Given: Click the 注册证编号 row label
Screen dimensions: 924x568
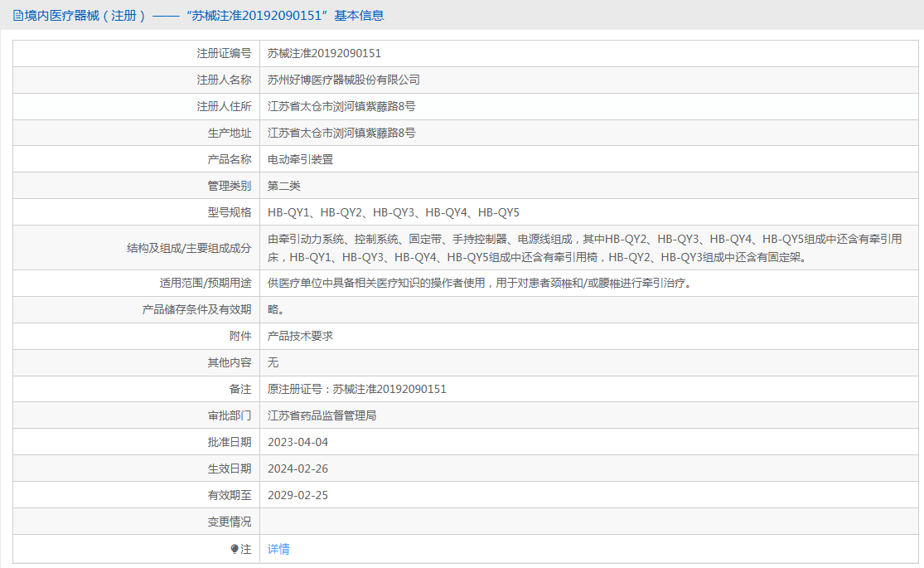Looking at the screenshot, I should coord(224,54).
